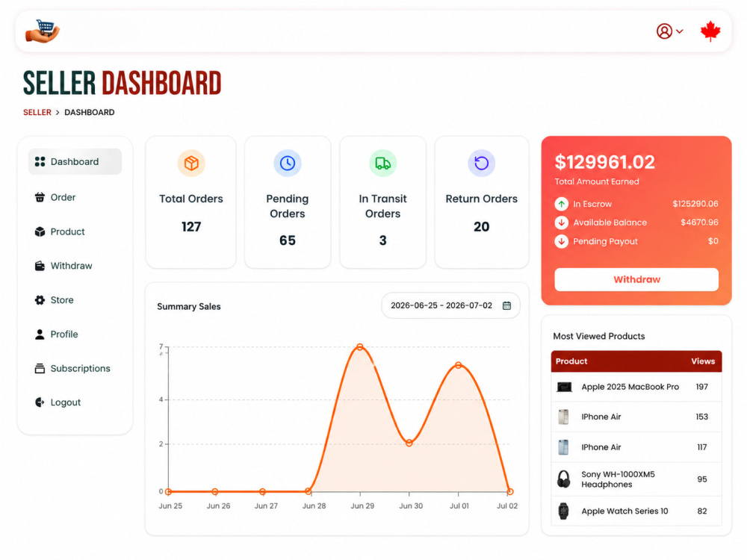The image size is (747, 560).
Task: Select the Jun 30 chart data point
Action: 409,443
